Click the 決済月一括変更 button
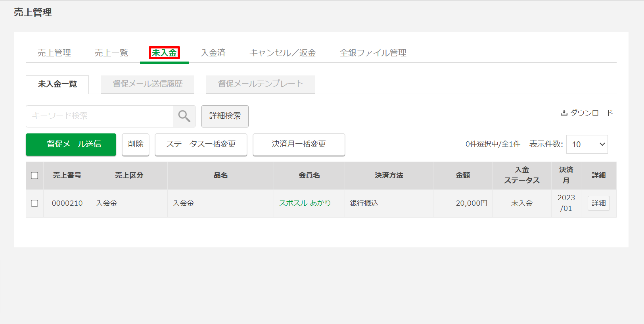644x324 pixels. coord(299,145)
